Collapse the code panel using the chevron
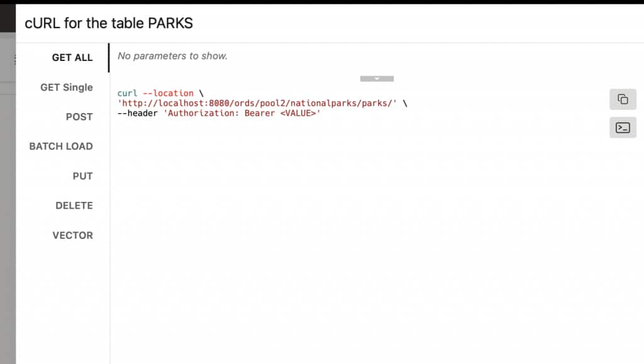 [377, 78]
